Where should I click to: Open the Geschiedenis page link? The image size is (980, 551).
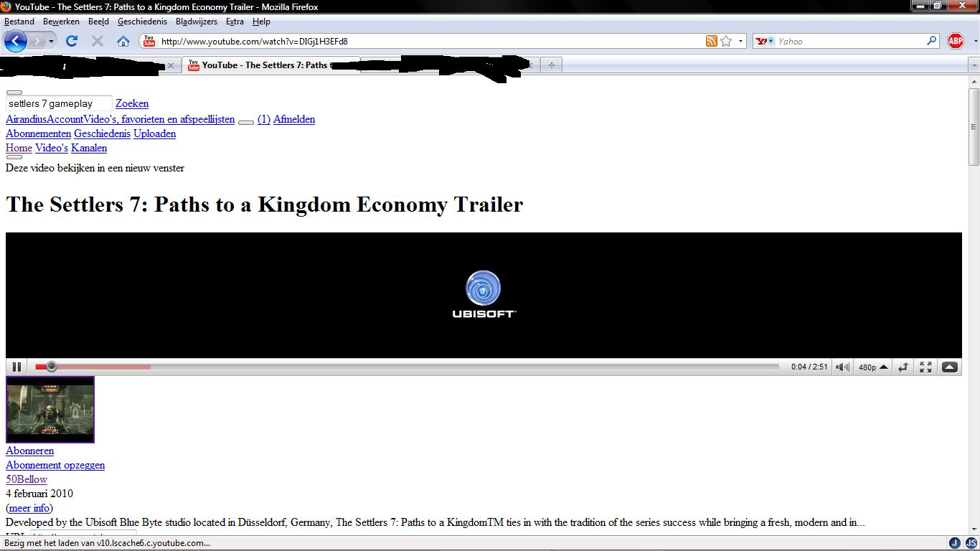click(102, 133)
